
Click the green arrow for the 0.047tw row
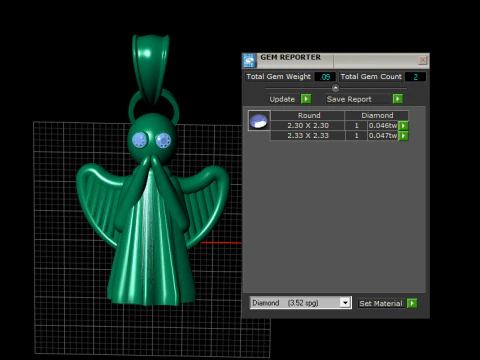point(403,136)
